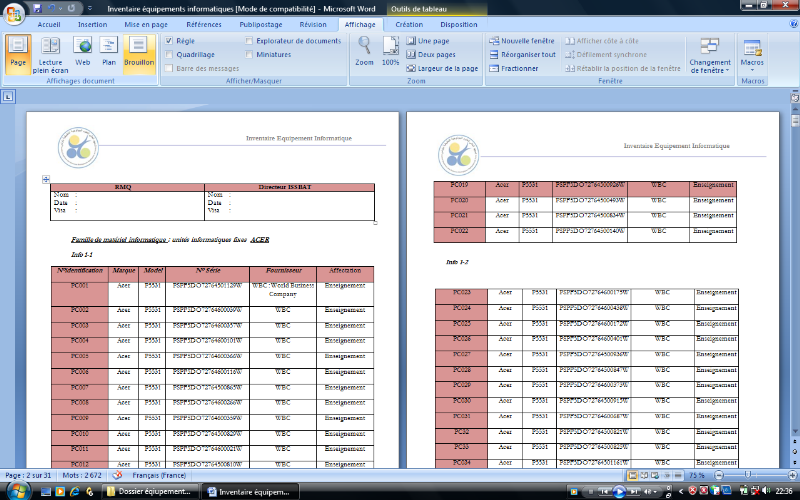Open Dossier équipement taskbar window

pos(151,491)
